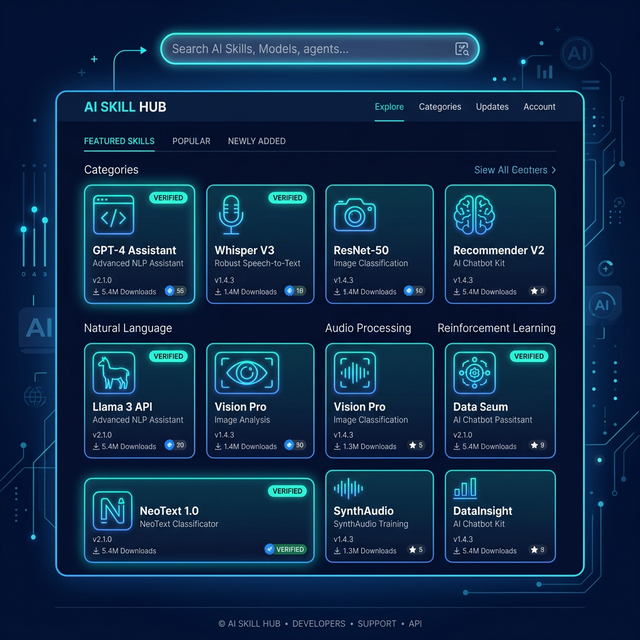The image size is (640, 640).
Task: Click the GPT-4 Assistant download icon
Action: tap(96, 292)
